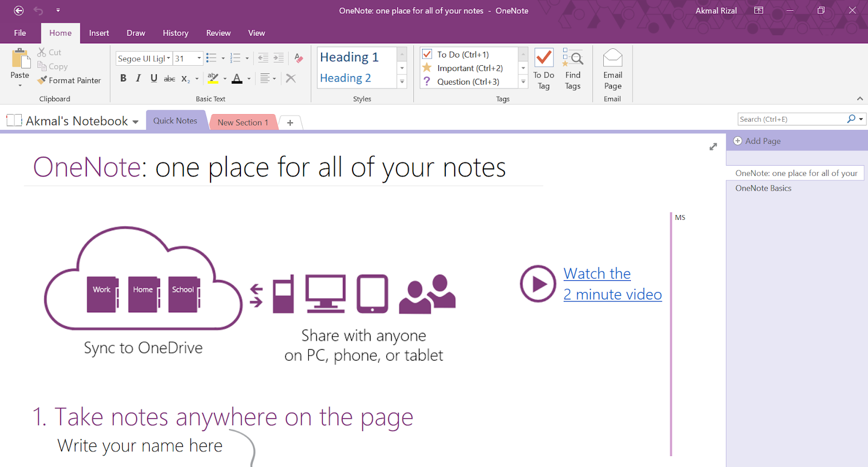Click the Search magnifier icon
The image size is (868, 467).
pos(851,119)
